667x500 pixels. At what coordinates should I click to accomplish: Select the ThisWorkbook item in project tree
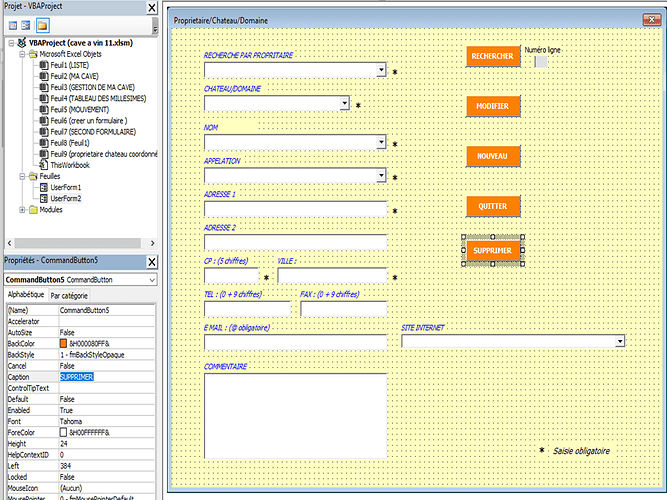[x=71, y=163]
